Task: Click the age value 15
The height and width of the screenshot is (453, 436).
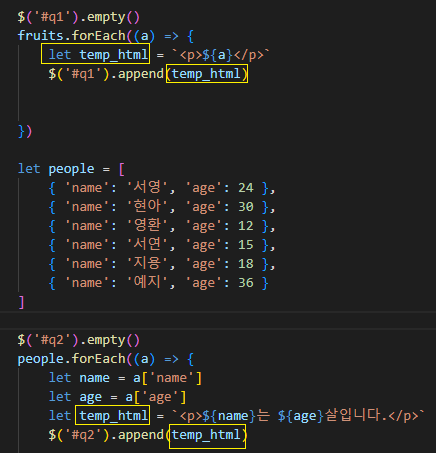Action: click(246, 245)
